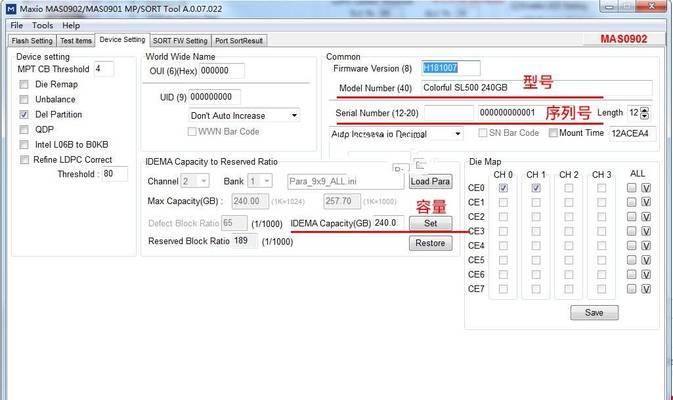The width and height of the screenshot is (673, 400).
Task: Click the Mount Time value field
Action: tap(632, 133)
